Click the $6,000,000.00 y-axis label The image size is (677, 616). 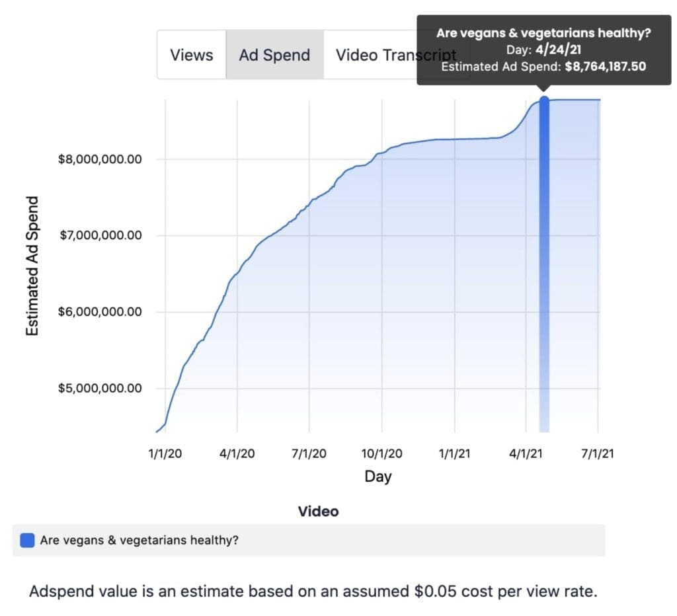(100, 312)
